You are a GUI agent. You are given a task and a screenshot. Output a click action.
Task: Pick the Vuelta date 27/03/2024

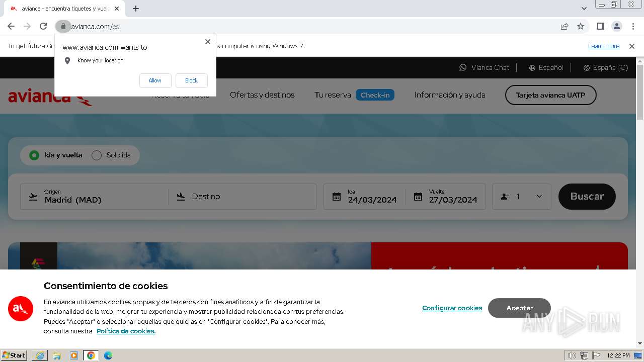453,200
